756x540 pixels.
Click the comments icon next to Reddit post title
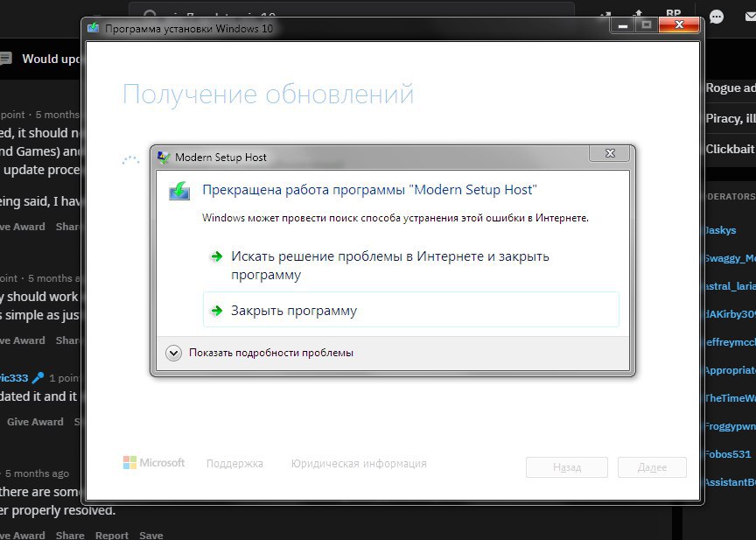tap(5, 59)
